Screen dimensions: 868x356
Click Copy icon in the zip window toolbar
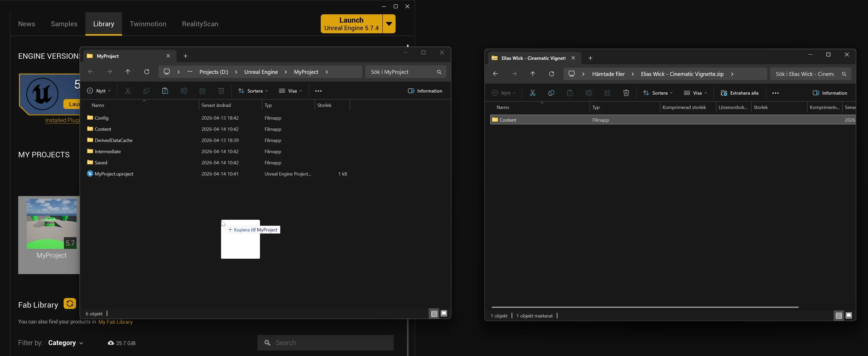(551, 93)
